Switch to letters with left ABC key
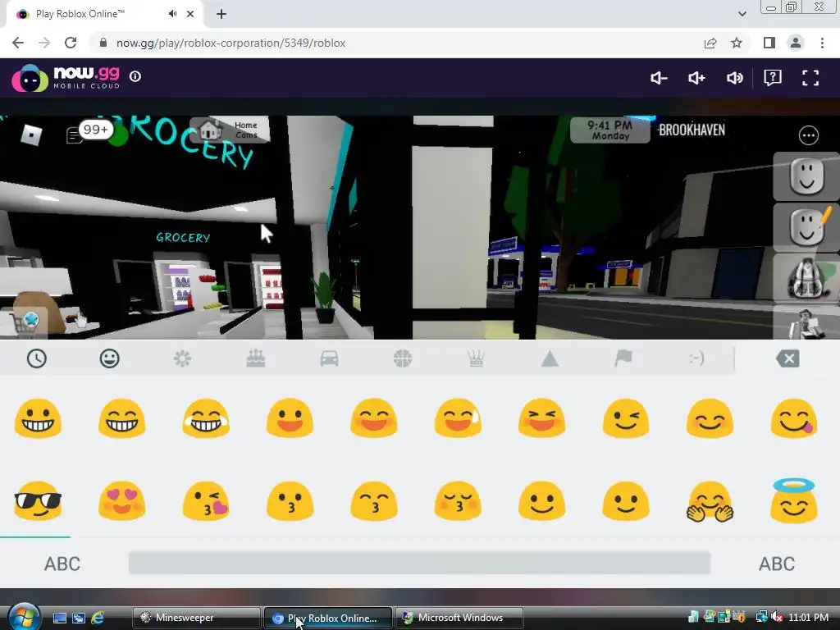840x630 pixels. click(62, 564)
